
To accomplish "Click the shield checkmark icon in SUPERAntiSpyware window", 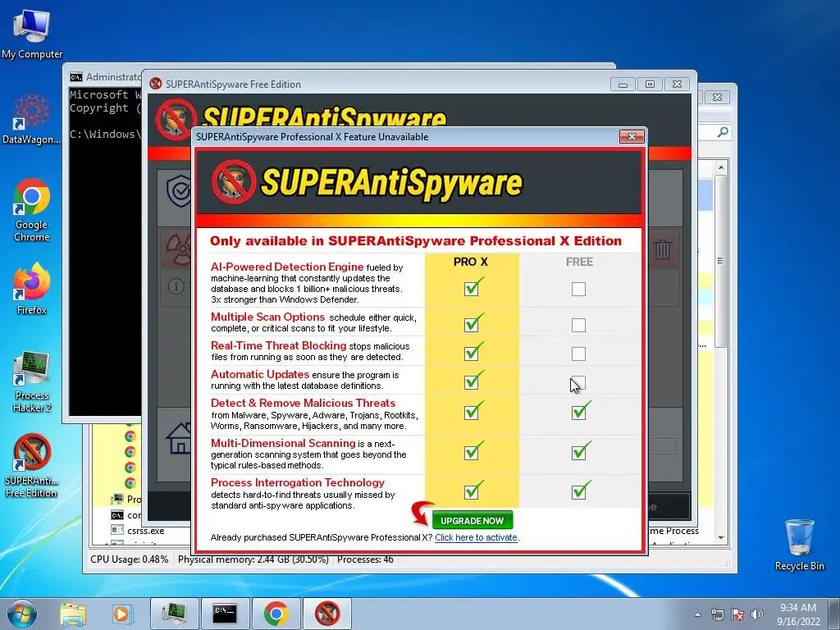I will coord(179,190).
